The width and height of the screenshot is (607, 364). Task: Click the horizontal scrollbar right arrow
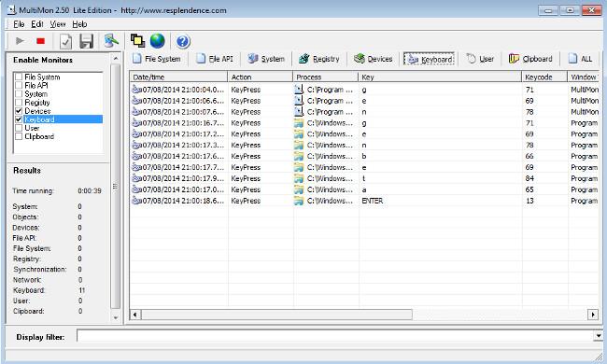click(x=593, y=315)
